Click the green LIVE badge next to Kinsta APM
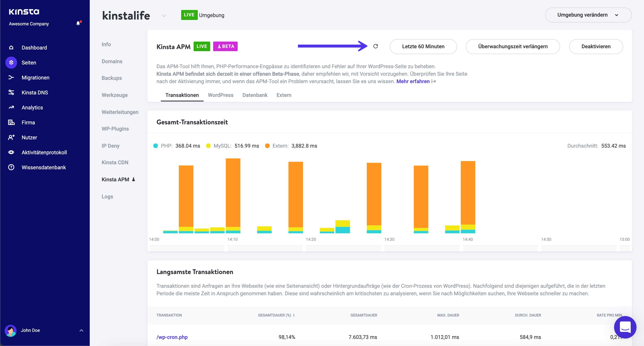 (x=202, y=46)
